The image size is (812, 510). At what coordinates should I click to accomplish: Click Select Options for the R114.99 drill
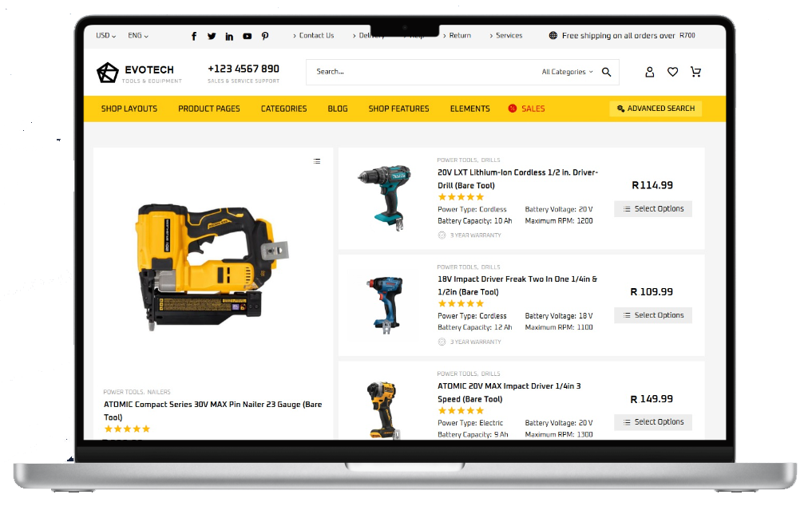[653, 209]
